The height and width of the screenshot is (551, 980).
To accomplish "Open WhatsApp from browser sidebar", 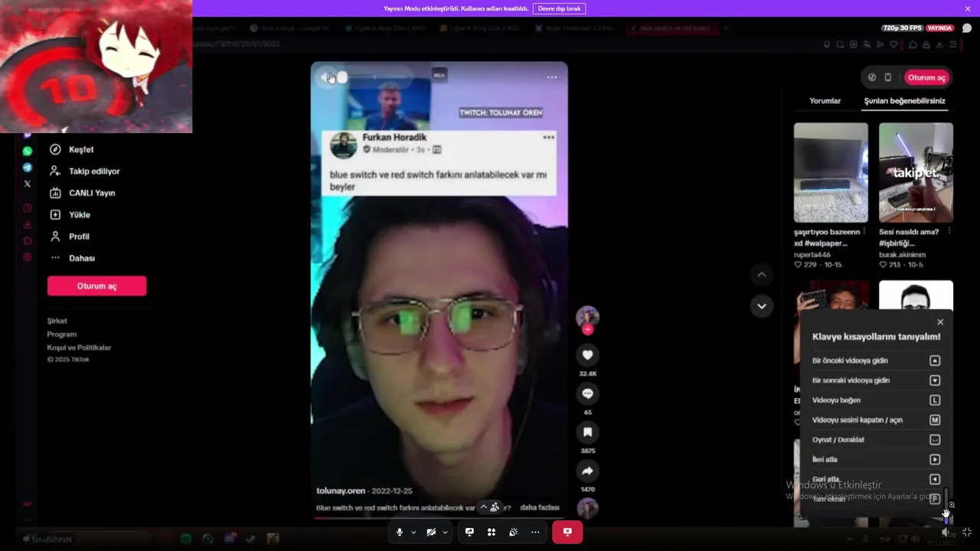I will (28, 152).
